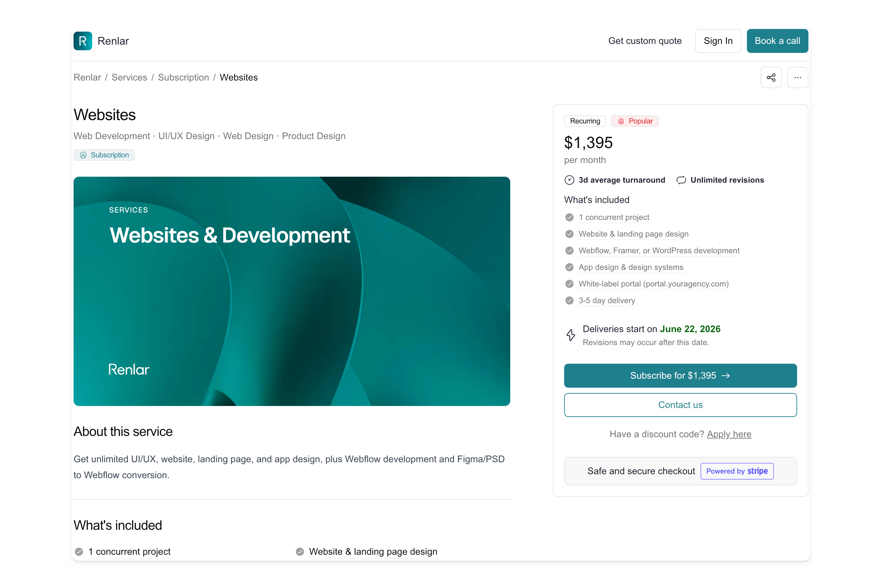
Task: Click the Recurring badge
Action: coord(585,121)
